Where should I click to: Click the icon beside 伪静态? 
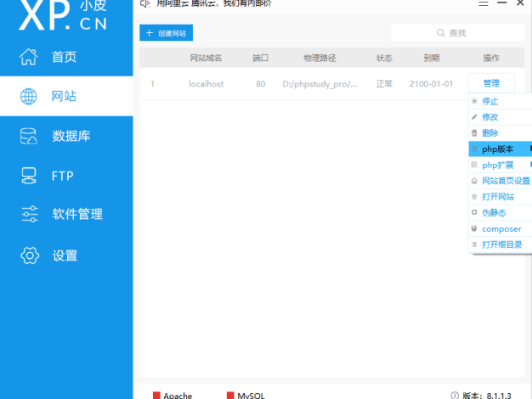coord(474,212)
